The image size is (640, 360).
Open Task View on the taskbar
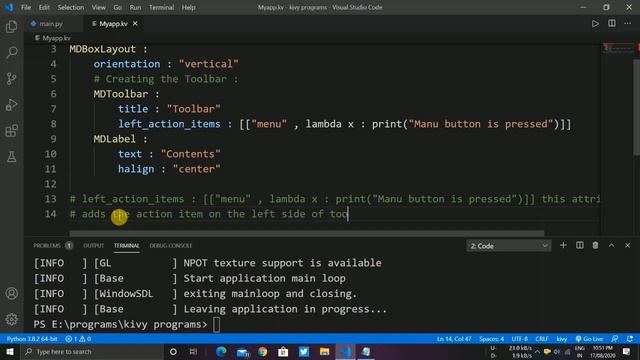(x=193, y=351)
